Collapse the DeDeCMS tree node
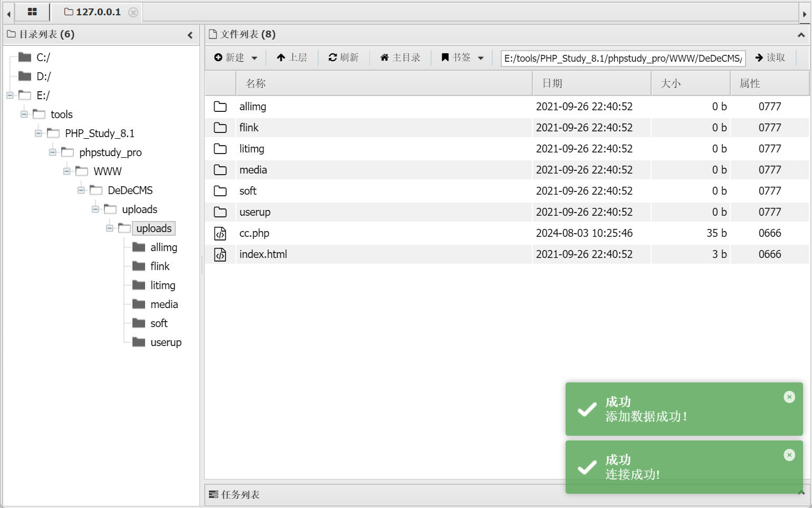Screen dimensions: 812x508 [x=81, y=190]
